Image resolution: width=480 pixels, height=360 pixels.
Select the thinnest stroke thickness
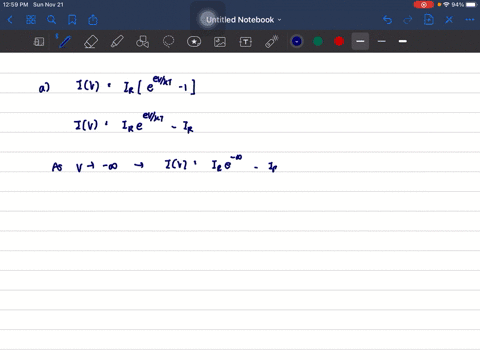(382, 41)
